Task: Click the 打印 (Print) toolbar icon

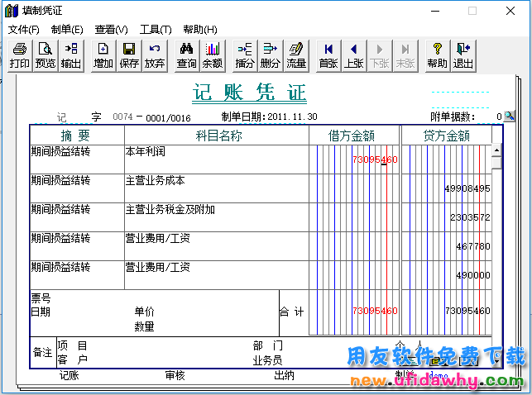Action: pos(19,55)
